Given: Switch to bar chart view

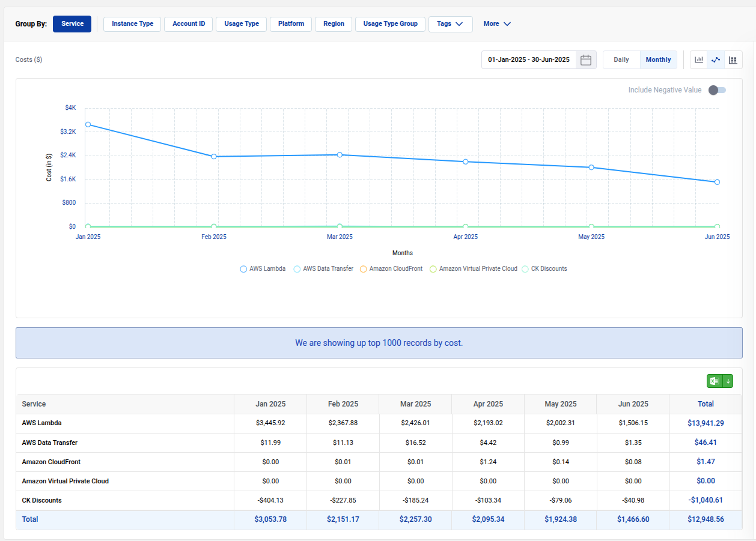Looking at the screenshot, I should click(699, 60).
